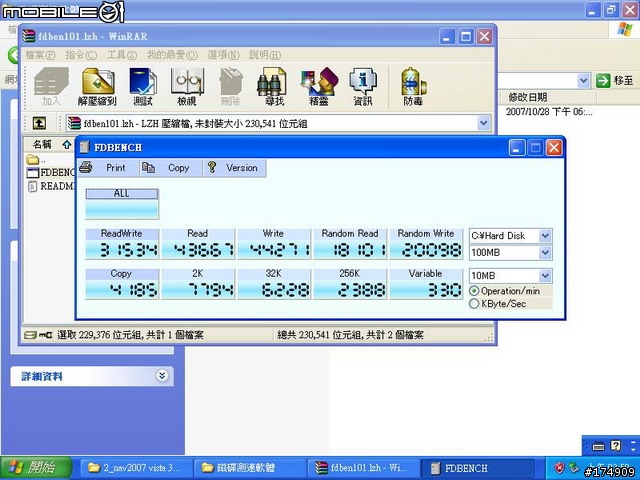Open the 指令(C) menu in WinRAR
Viewport: 640px width, 480px height.
(81, 55)
